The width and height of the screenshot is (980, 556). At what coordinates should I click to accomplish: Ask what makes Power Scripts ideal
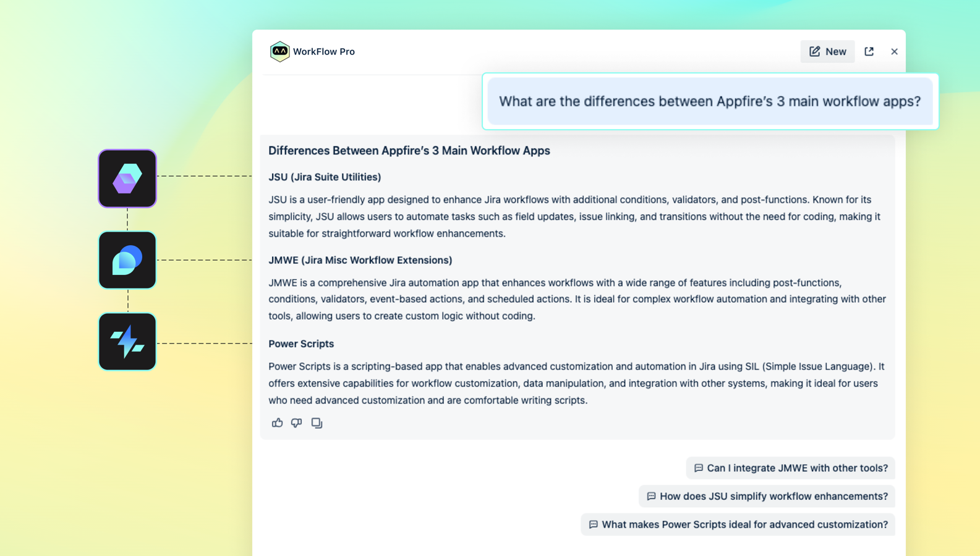[738, 524]
